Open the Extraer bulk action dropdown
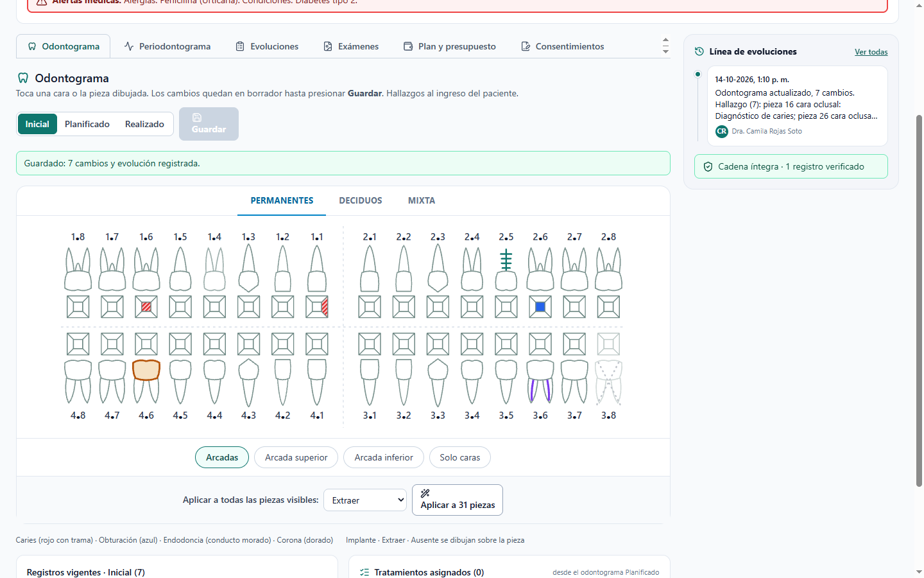Screen dimensions: 924x578 365,500
